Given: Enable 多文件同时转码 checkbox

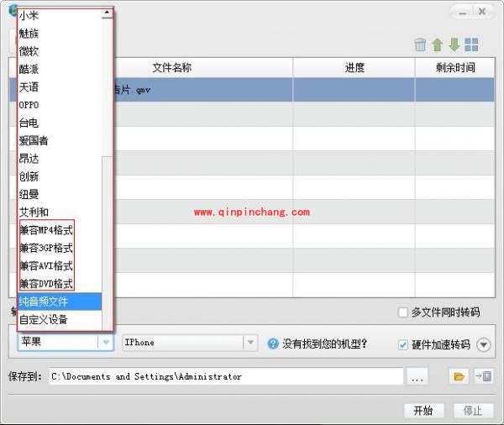Looking at the screenshot, I should 402,312.
